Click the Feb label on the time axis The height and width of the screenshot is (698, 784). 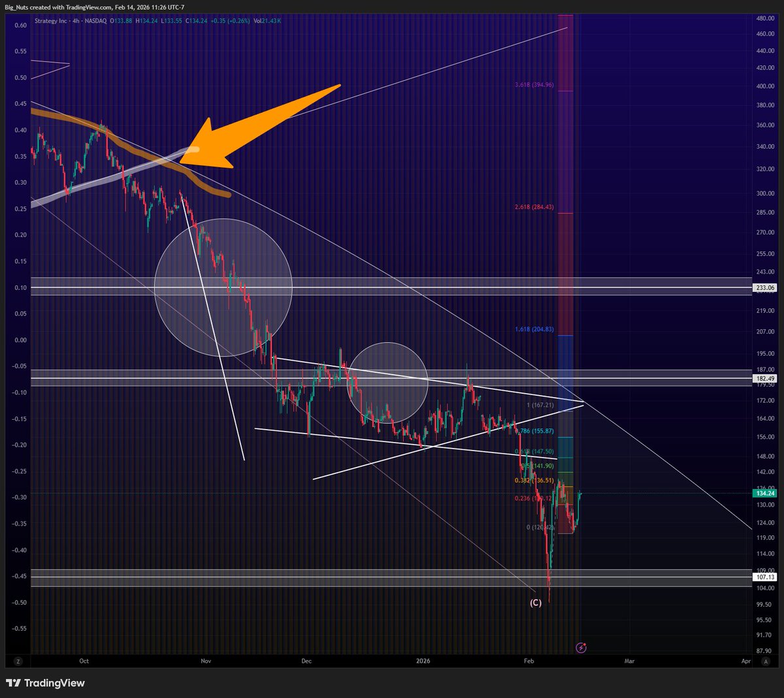[528, 661]
